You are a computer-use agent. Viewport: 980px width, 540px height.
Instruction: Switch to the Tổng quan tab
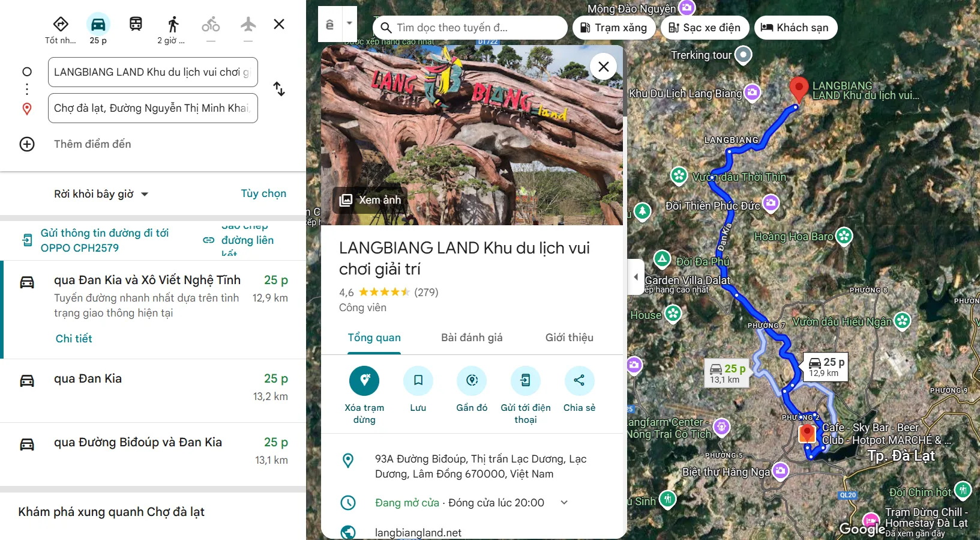pyautogui.click(x=374, y=338)
